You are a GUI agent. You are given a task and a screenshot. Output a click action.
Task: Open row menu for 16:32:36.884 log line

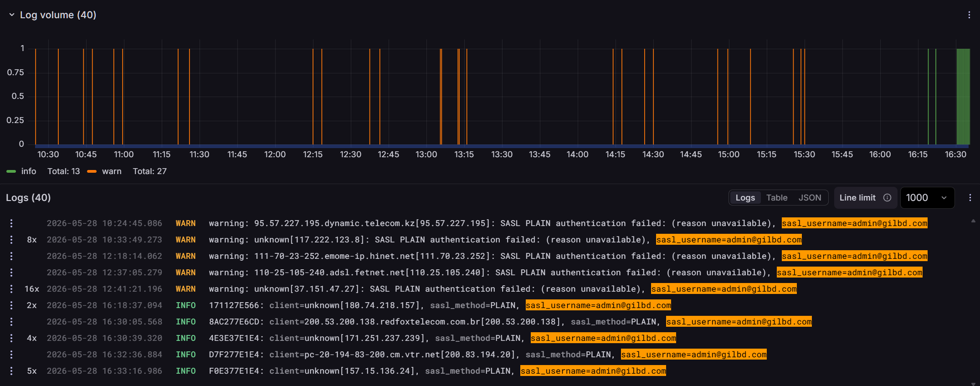pyautogui.click(x=11, y=355)
